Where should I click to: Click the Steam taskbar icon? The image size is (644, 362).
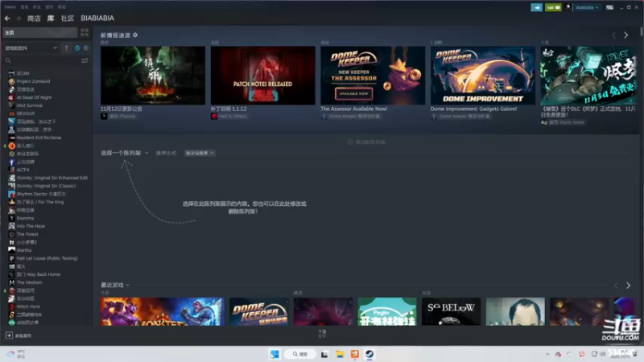[x=369, y=354]
